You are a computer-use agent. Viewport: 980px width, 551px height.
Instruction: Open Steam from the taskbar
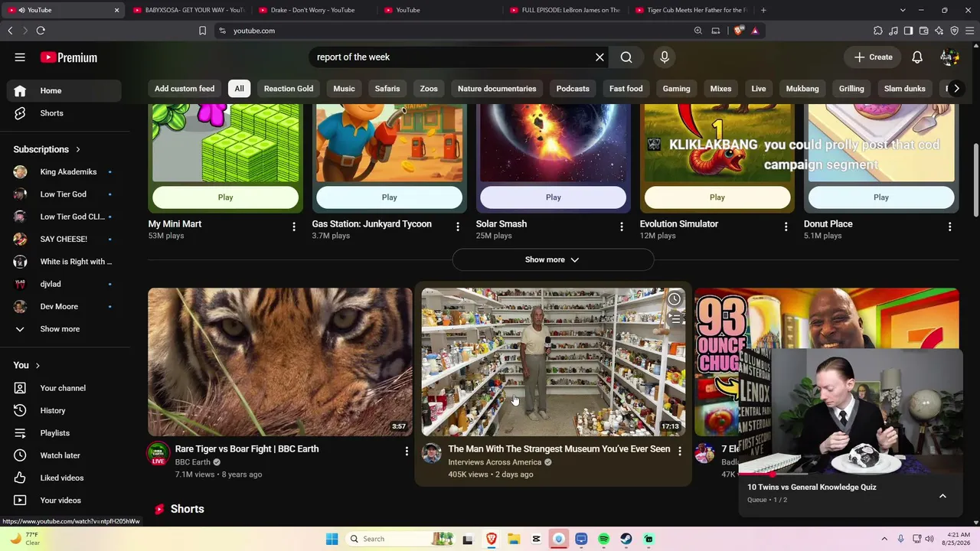626,539
